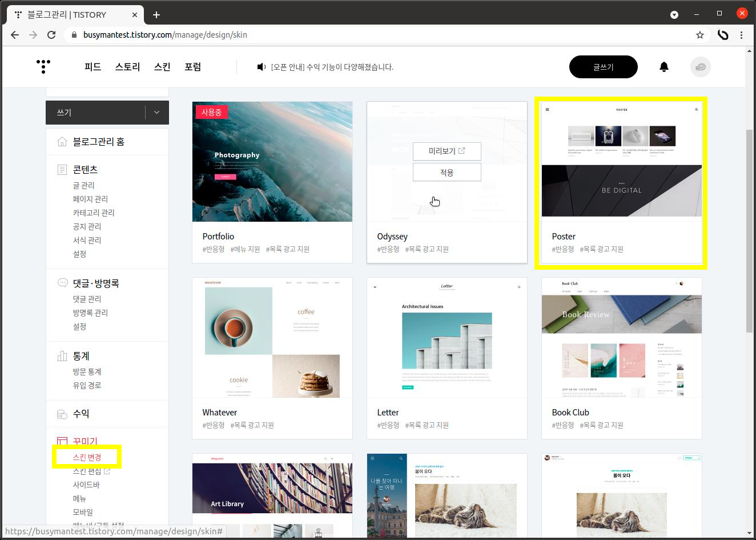
Task: Open 방문 통계
Action: point(87,371)
